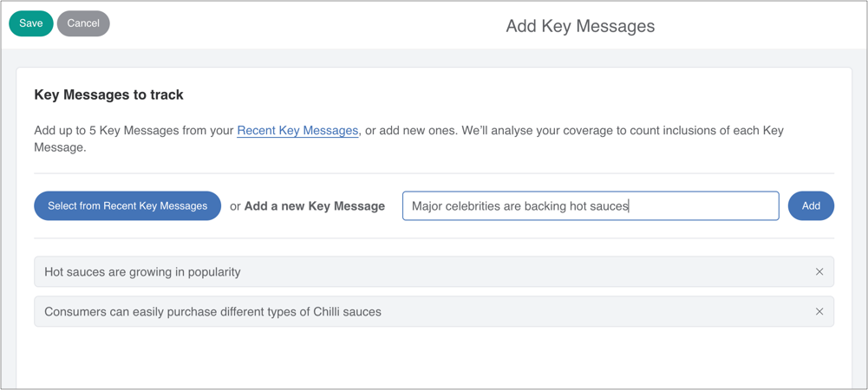Click the 'Add Key Messages' page title
This screenshot has height=390, width=868.
(580, 26)
